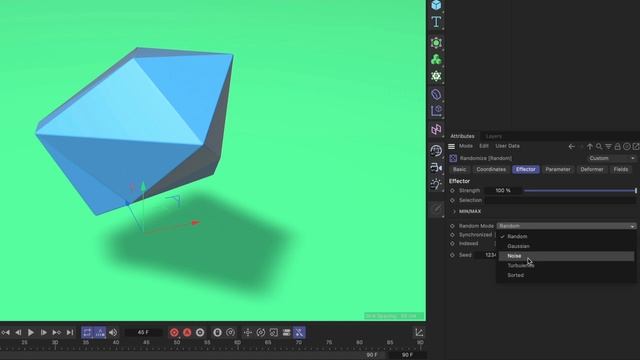
Task: Open the Coordinates tab
Action: click(x=491, y=169)
